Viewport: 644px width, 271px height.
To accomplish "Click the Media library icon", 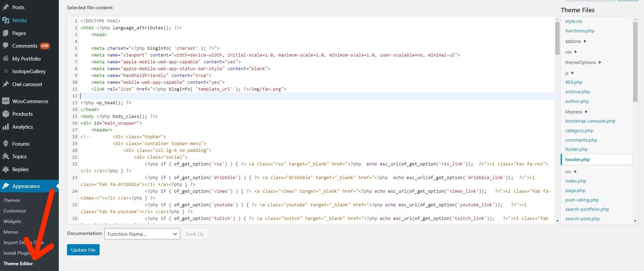I will coord(5,20).
